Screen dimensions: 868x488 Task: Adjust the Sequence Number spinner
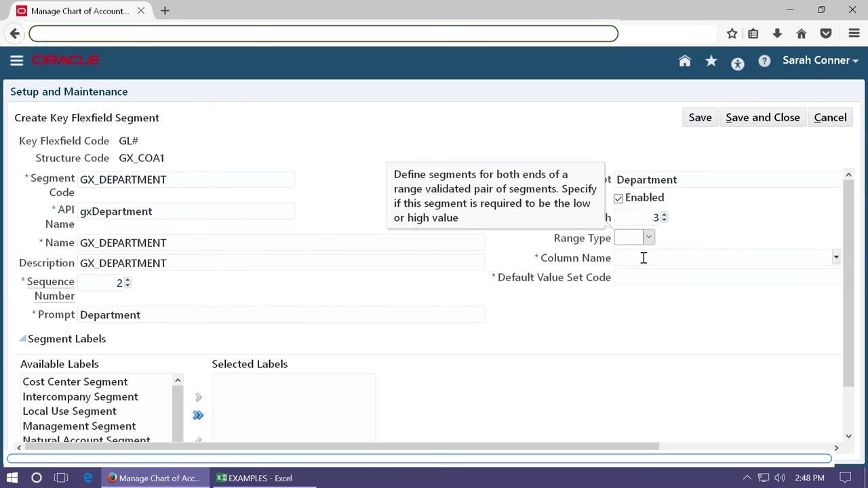(x=127, y=283)
